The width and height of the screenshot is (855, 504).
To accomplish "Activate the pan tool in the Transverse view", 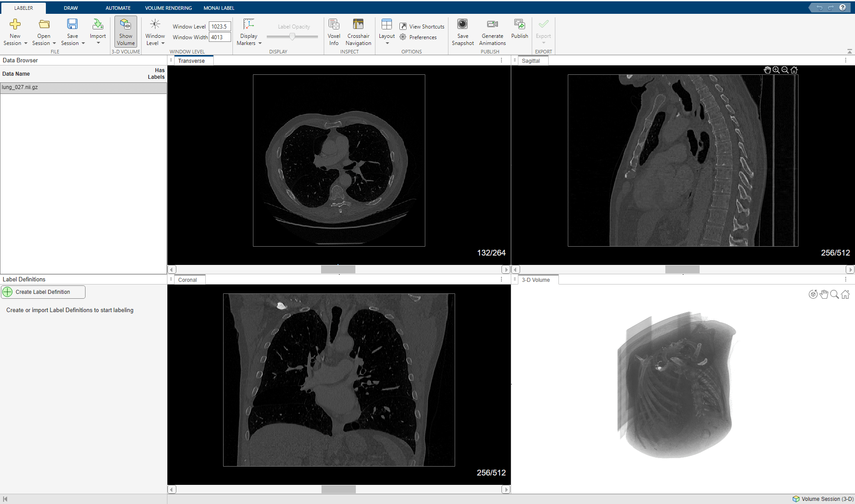I will point(767,69).
